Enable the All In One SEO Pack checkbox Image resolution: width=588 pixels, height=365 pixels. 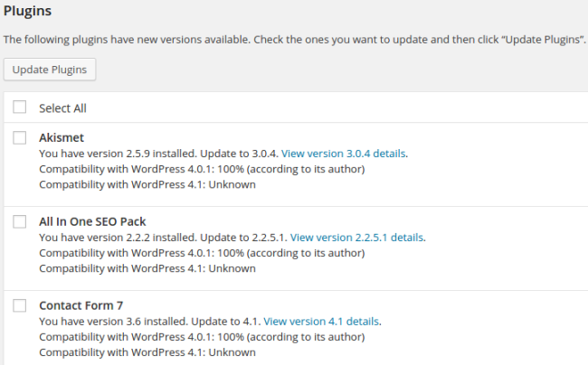[x=20, y=221]
